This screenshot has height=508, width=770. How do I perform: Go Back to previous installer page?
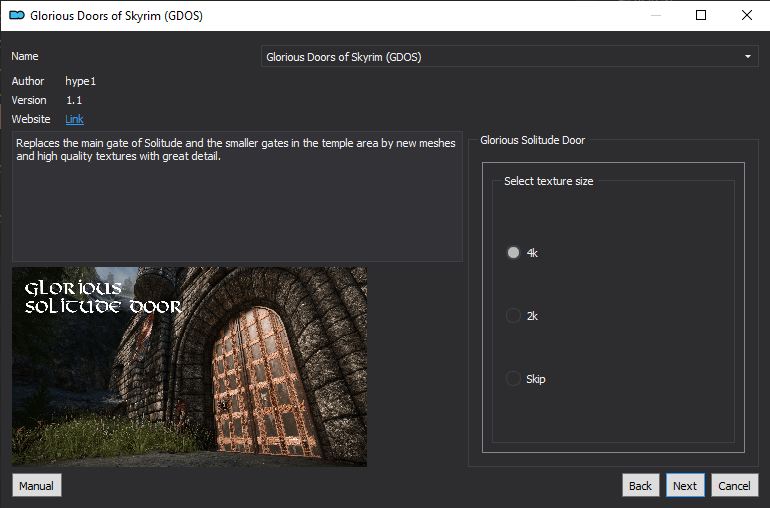pos(640,485)
